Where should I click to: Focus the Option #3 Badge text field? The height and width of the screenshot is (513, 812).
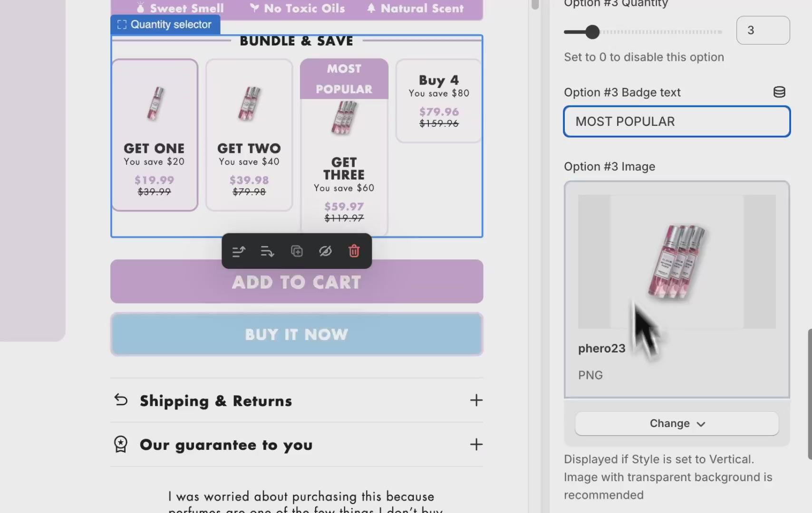677,122
